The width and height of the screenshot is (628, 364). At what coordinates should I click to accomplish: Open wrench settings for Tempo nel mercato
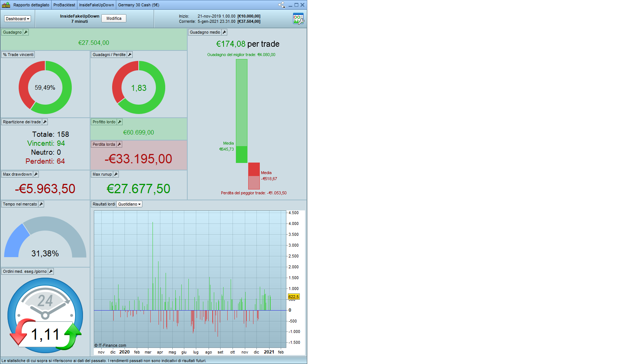click(x=41, y=204)
